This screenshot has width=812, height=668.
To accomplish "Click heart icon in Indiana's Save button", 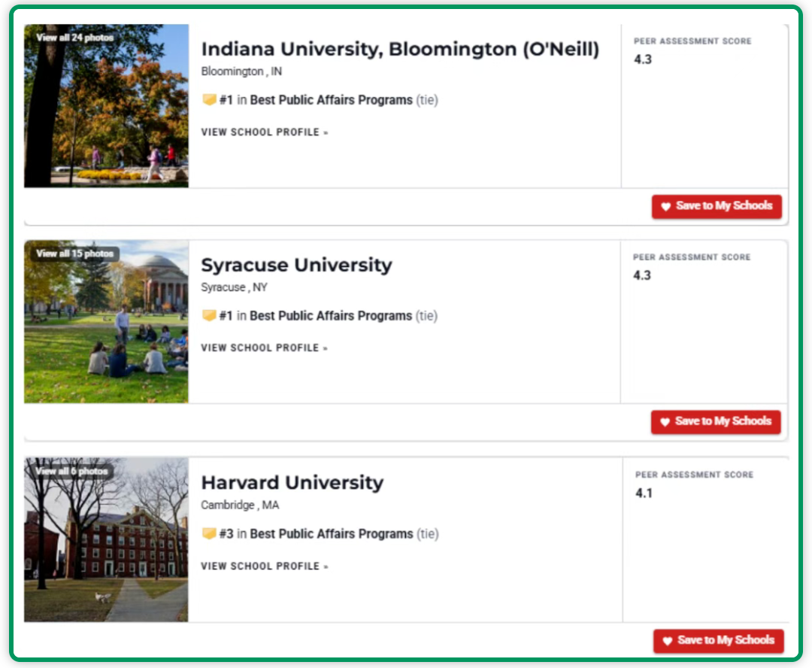I will (x=665, y=207).
